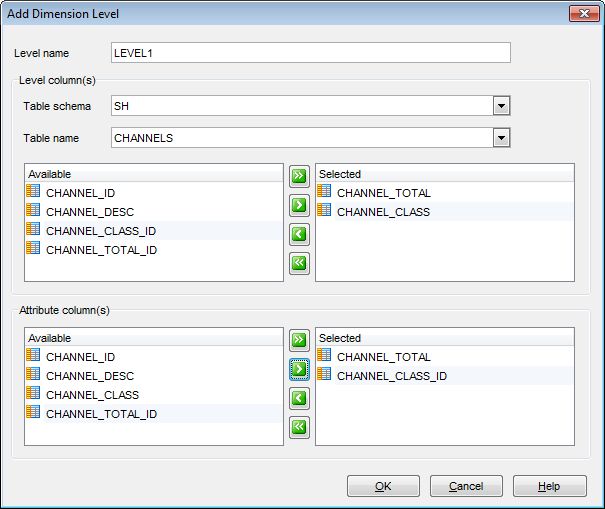
Task: Remove one attribute column with single left arrow
Action: point(299,399)
